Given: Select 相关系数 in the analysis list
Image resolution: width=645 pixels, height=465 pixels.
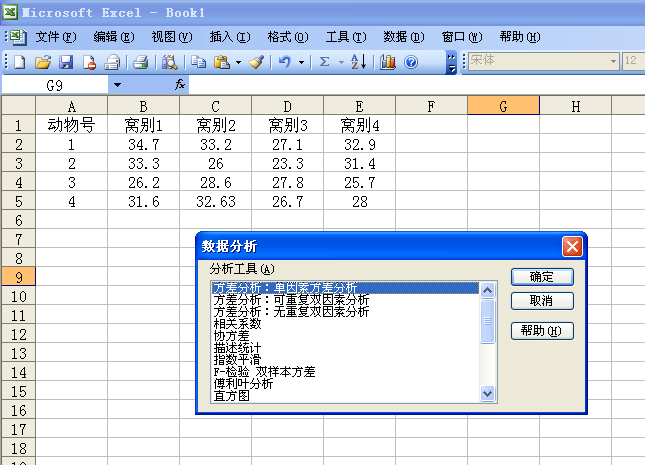Looking at the screenshot, I should 345,324.
